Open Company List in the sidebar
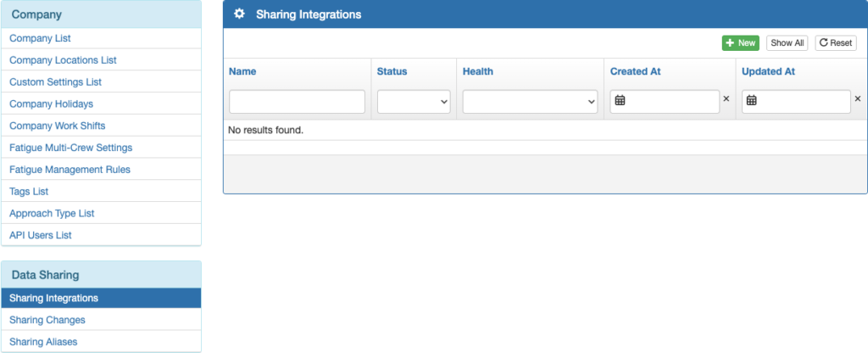The width and height of the screenshot is (868, 353). [40, 38]
